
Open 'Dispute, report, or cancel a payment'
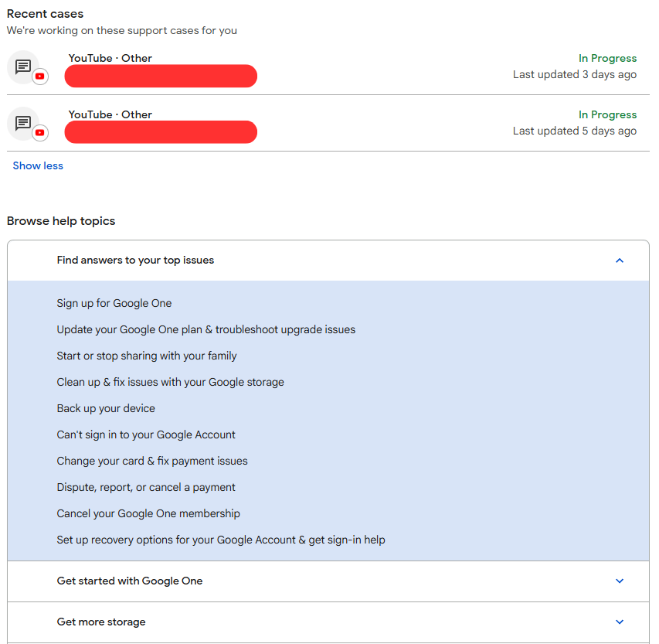click(146, 487)
